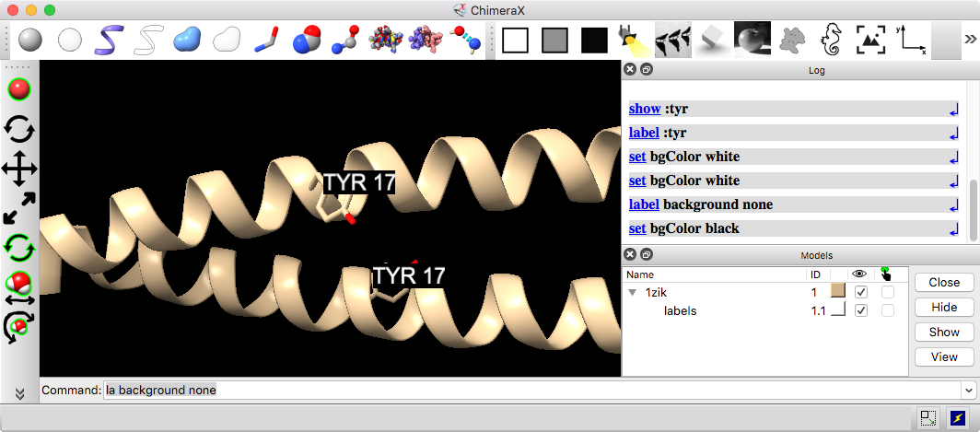Enable the selected checkbox for 1zik
The height and width of the screenshot is (432, 980).
(887, 291)
